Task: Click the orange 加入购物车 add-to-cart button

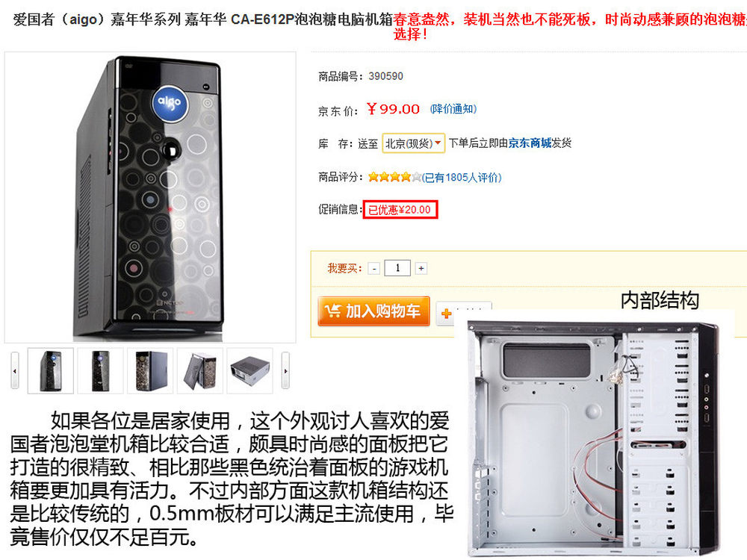Action: tap(373, 311)
